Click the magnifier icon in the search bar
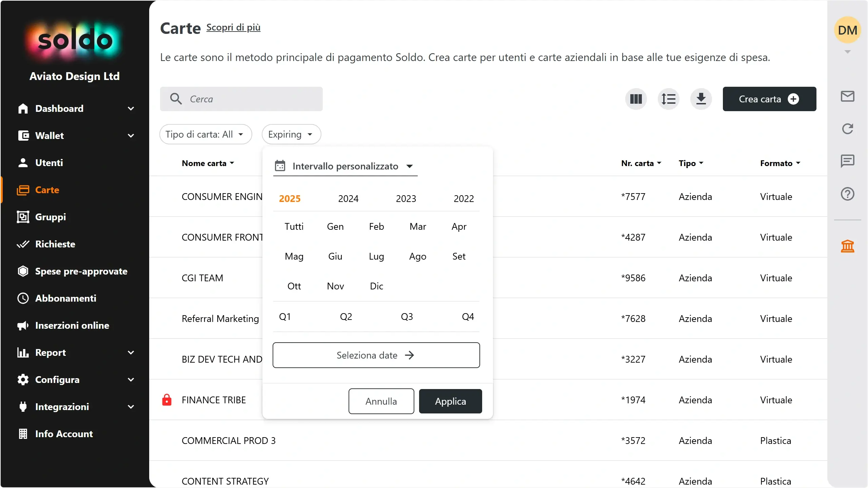 pyautogui.click(x=176, y=99)
